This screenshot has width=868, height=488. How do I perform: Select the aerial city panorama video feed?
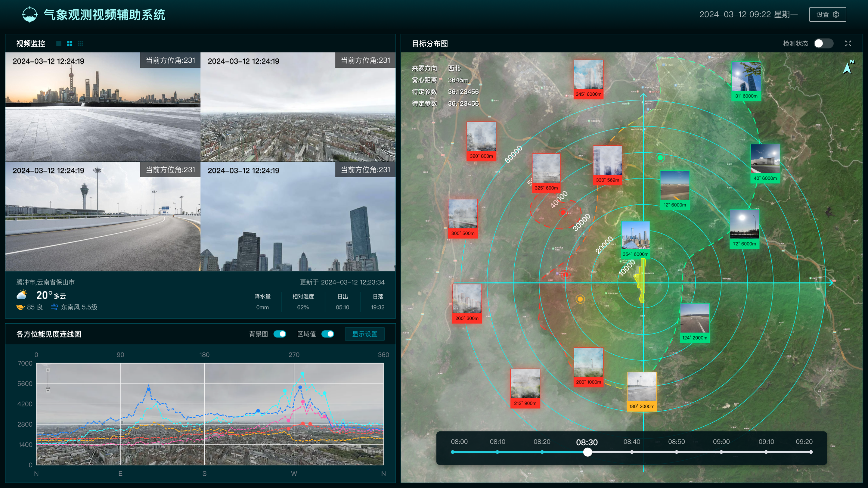pos(298,107)
